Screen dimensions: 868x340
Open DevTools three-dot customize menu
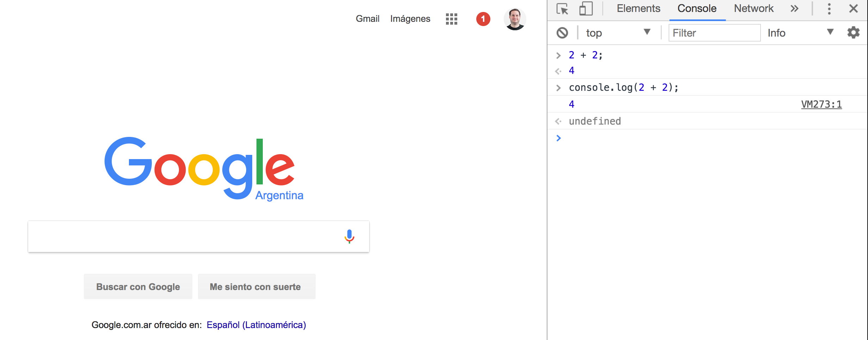[829, 9]
